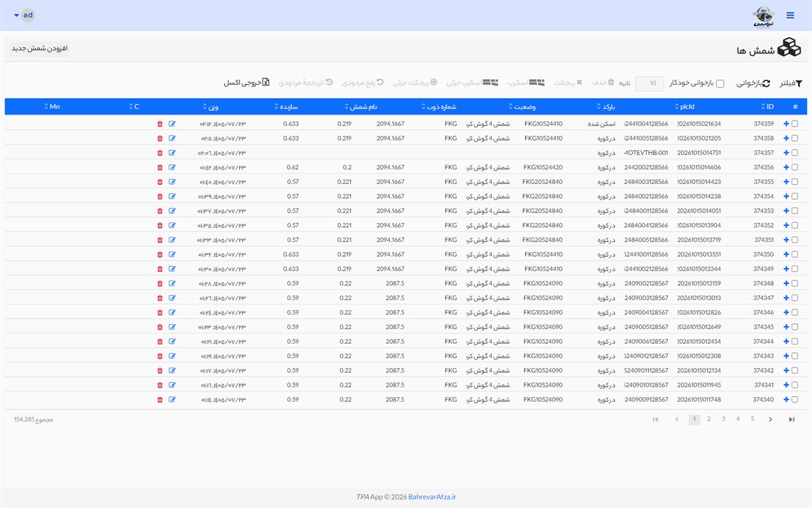
Task: Tick the checkbox for row 374345
Action: click(x=795, y=327)
